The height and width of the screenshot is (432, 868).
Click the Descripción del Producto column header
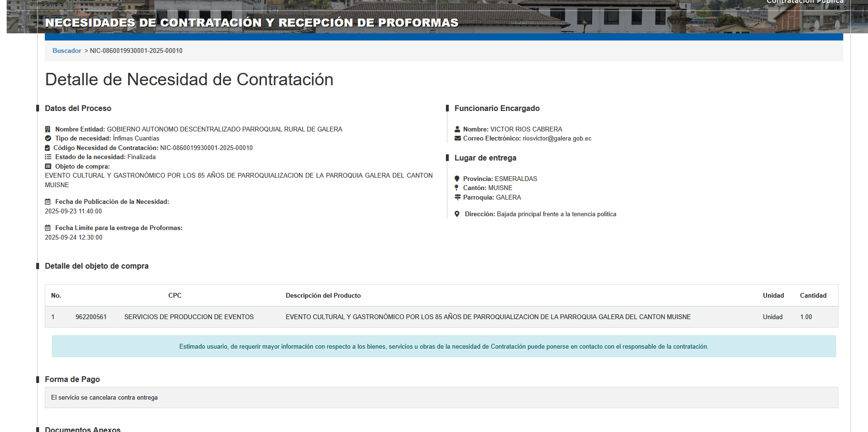(x=323, y=295)
